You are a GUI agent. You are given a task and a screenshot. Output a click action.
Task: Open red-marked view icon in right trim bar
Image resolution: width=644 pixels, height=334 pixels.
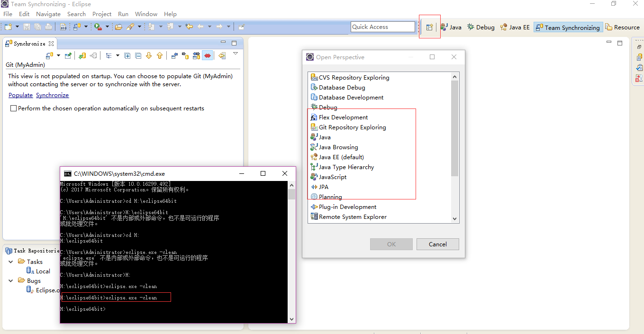pyautogui.click(x=639, y=78)
